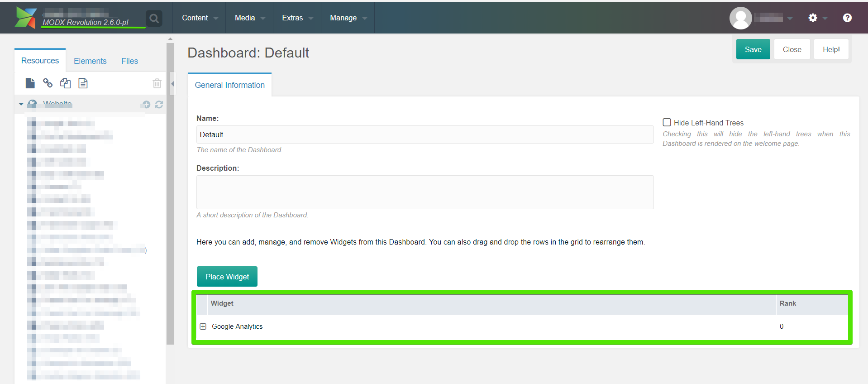Click the MODX Revolution 2.6.0-pl link
Image resolution: width=868 pixels, height=384 pixels.
86,22
